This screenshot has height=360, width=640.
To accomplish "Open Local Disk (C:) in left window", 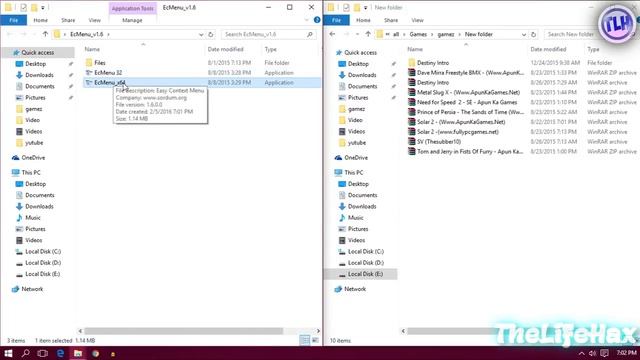I will [43, 251].
